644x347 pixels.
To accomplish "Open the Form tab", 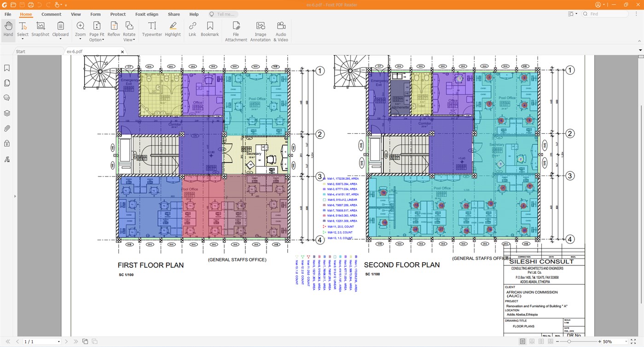I will coord(95,14).
